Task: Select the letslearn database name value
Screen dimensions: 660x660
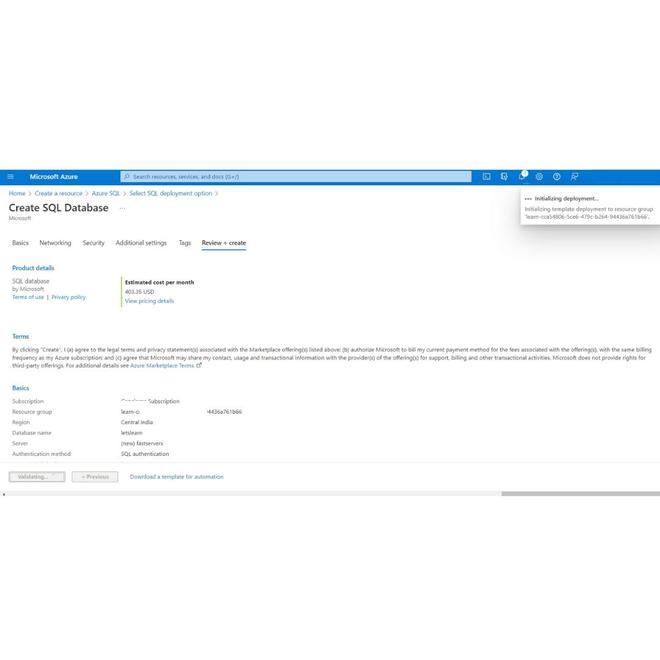Action: 131,433
